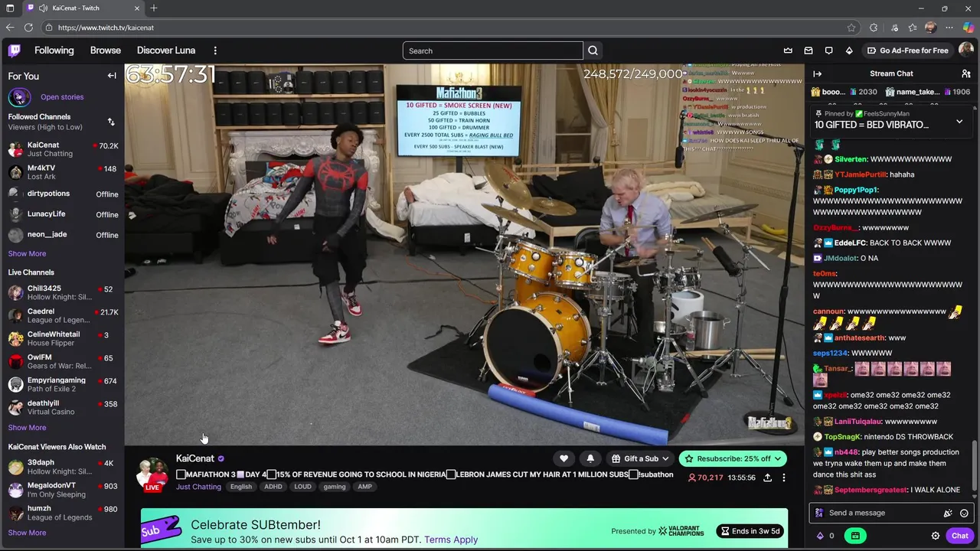Viewport: 980px width, 551px height.
Task: Toggle the follow heart button for KaiCenat
Action: click(564, 458)
